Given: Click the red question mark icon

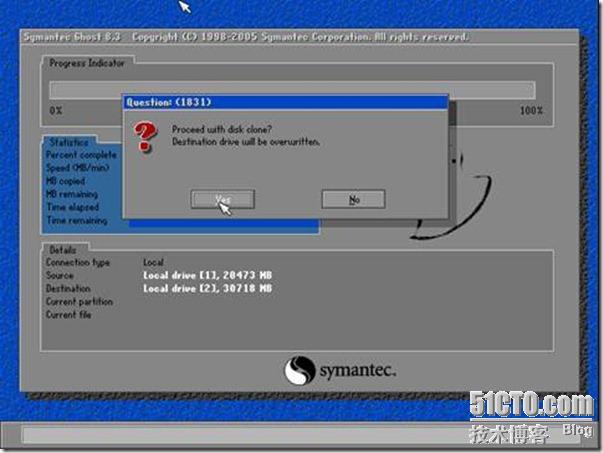Looking at the screenshot, I should coord(145,136).
